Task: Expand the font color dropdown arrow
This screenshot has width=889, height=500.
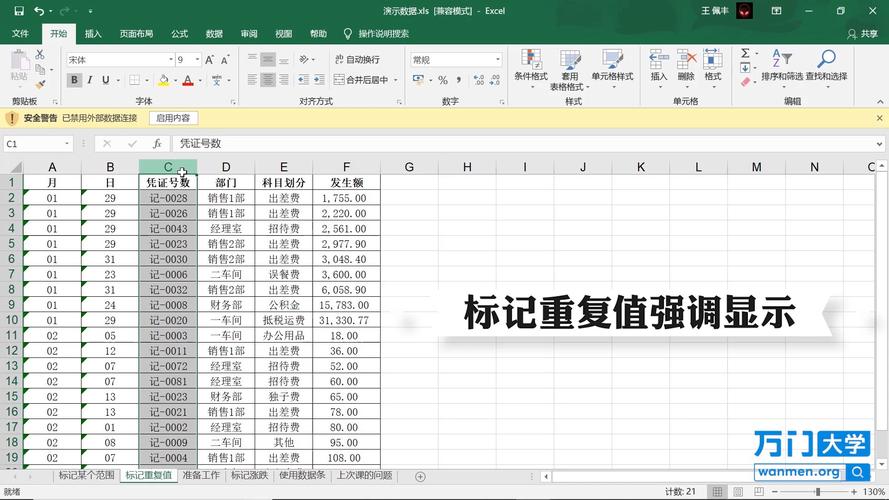Action: (x=200, y=80)
